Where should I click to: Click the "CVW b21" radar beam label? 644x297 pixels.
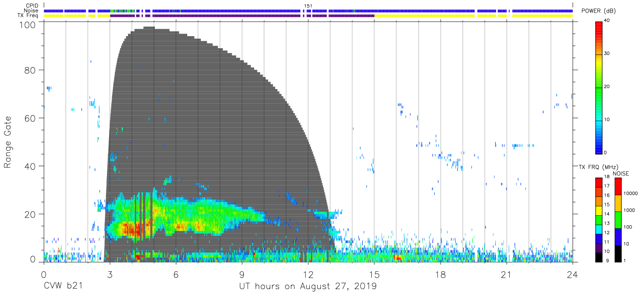tap(63, 287)
